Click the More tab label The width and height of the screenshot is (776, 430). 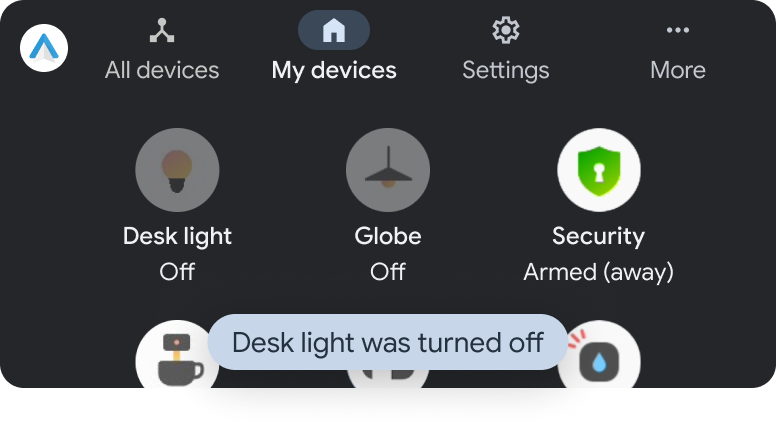click(678, 70)
